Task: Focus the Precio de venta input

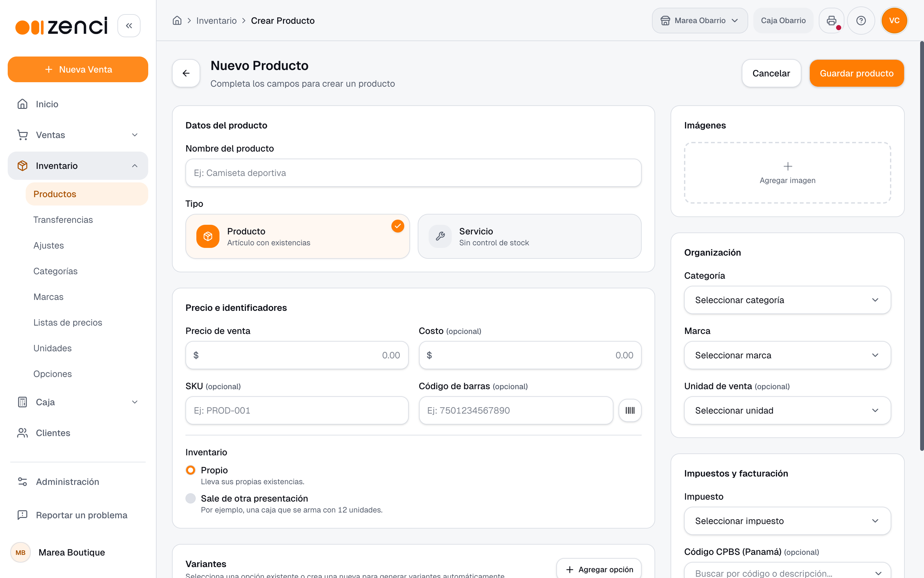Action: pyautogui.click(x=297, y=355)
